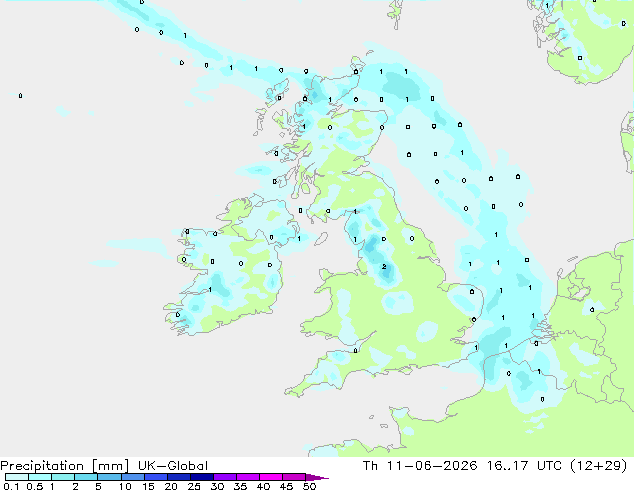Click the legend label '0.1'
The height and width of the screenshot is (490, 634).
[x=11, y=486]
